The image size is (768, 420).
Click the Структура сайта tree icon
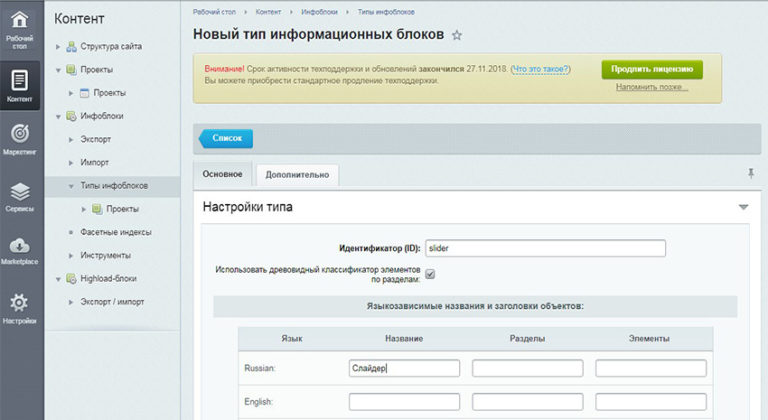[72, 47]
